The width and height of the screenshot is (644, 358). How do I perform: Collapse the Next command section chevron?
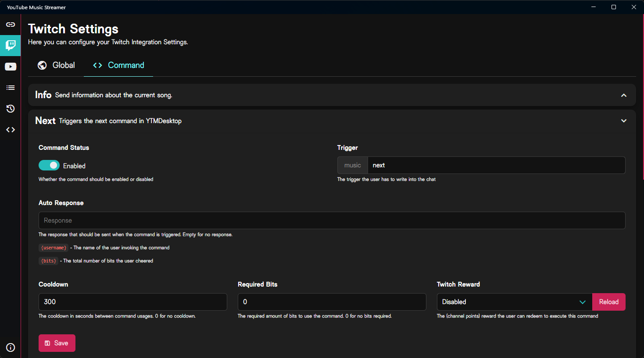click(x=624, y=121)
